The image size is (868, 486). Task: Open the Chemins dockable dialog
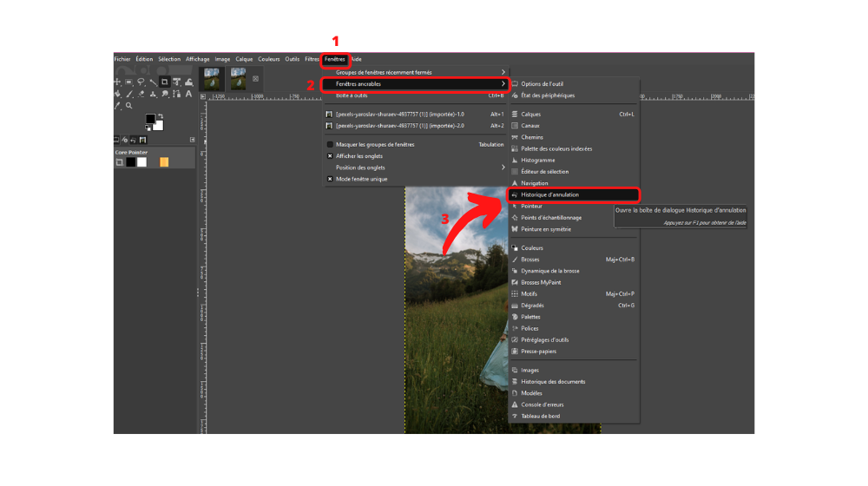pos(574,137)
